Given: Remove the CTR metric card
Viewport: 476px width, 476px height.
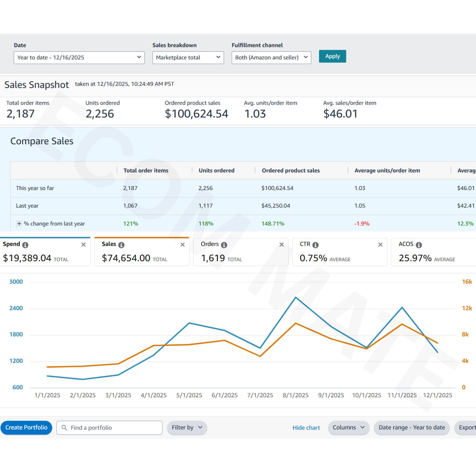Looking at the screenshot, I should [380, 244].
